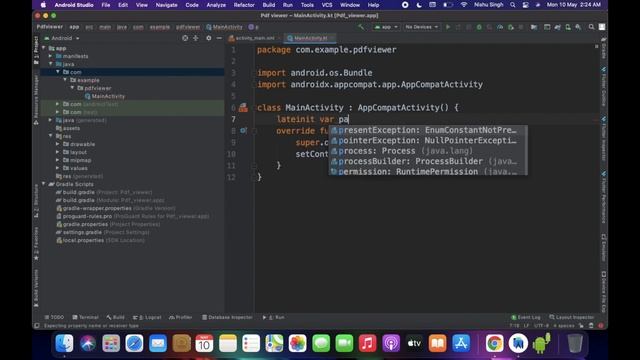Open the Database Inspector tool window
The height and width of the screenshot is (360, 640).
point(227,317)
